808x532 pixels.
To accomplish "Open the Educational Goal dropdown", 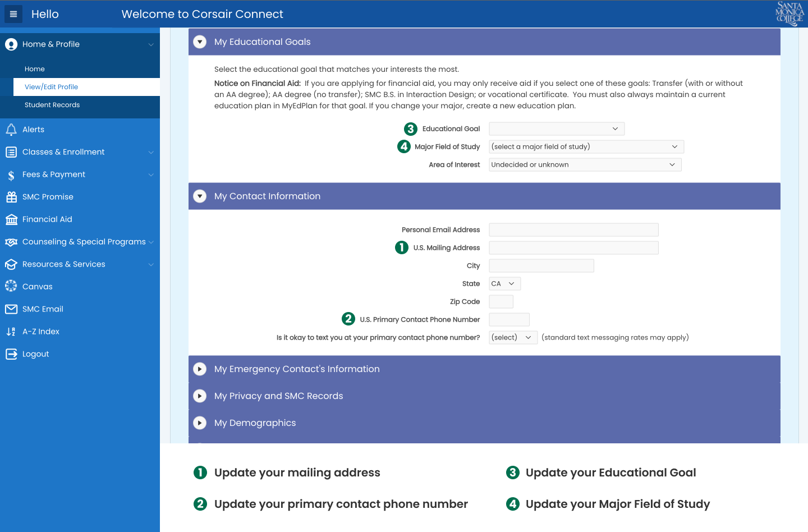I will point(556,129).
